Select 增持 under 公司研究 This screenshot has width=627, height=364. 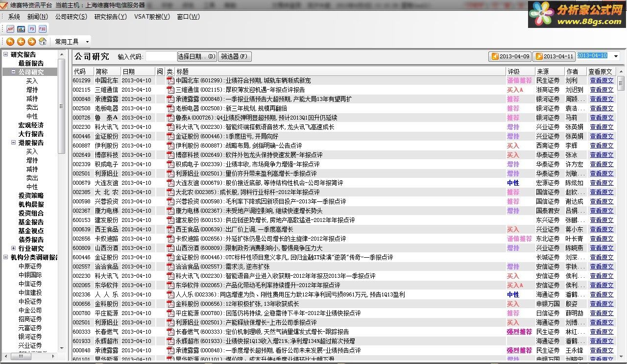click(32, 90)
